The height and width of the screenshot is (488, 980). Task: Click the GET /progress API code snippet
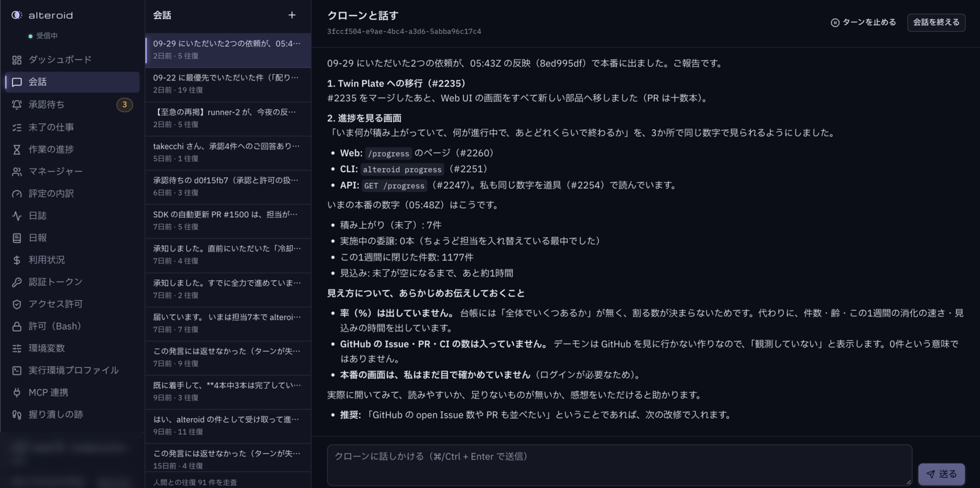click(x=394, y=186)
